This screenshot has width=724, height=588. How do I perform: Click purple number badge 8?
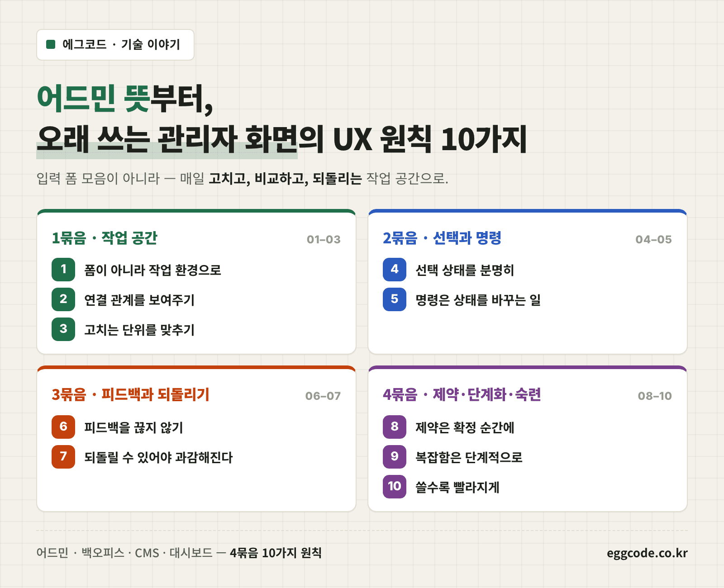(x=395, y=427)
